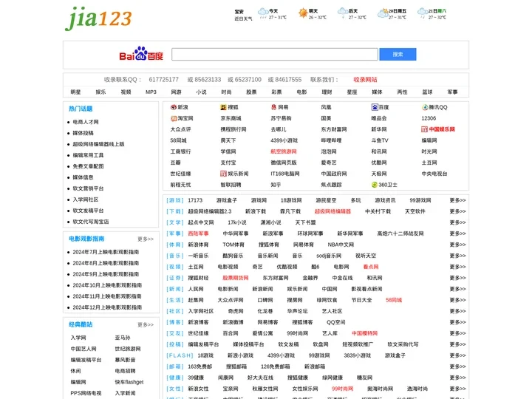Open 免费文章配图 in 热门话题 list
This screenshot has height=399, width=532.
[88, 166]
